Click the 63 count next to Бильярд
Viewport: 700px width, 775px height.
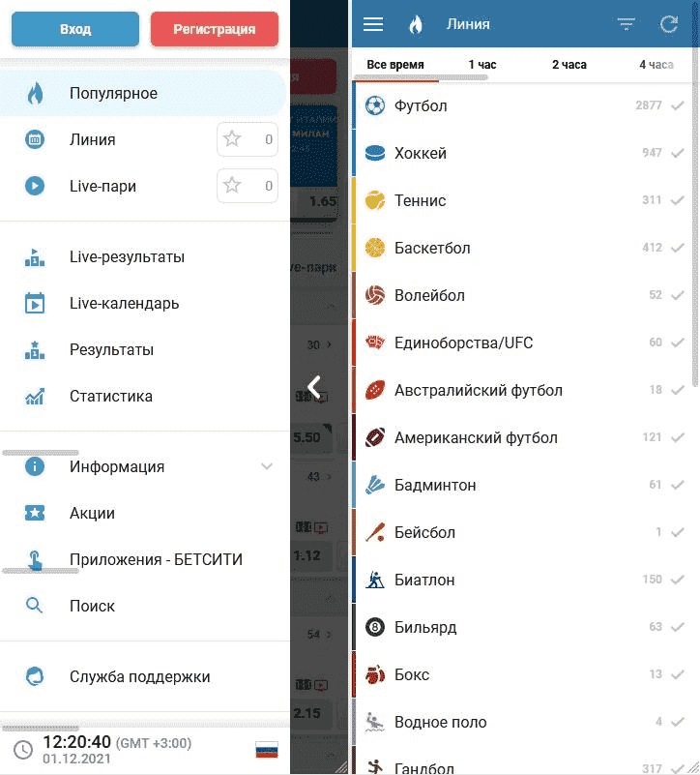click(656, 627)
